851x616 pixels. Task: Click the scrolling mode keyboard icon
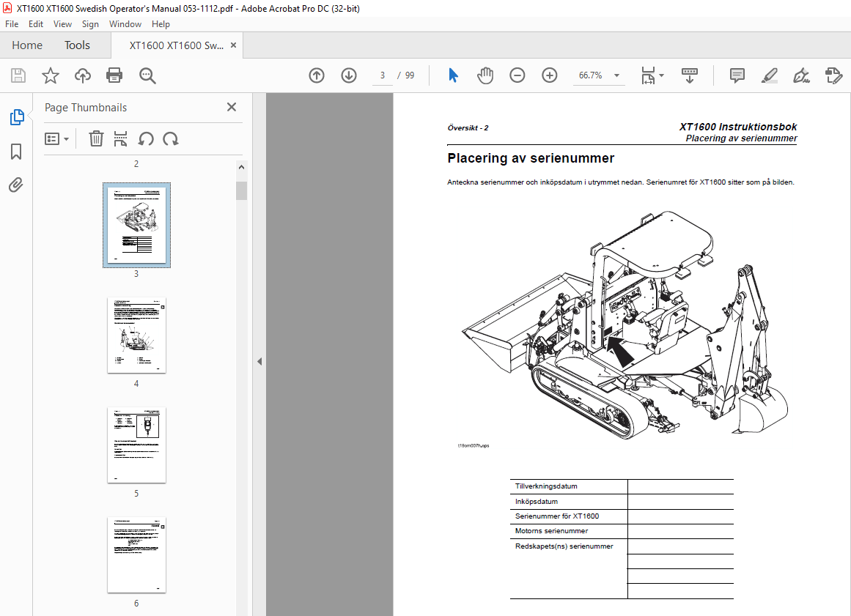[689, 75]
